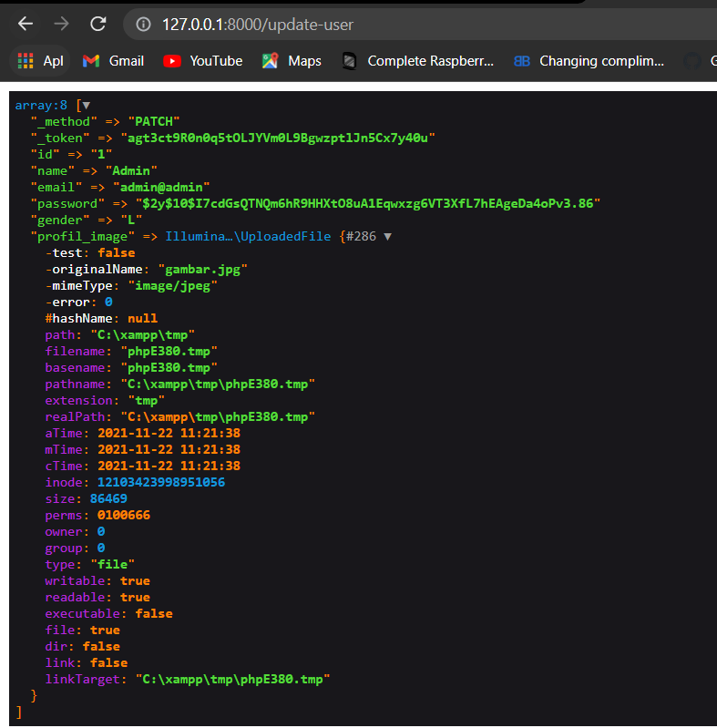Select the _token value string
Screen dimensions: 717x728
(278, 138)
